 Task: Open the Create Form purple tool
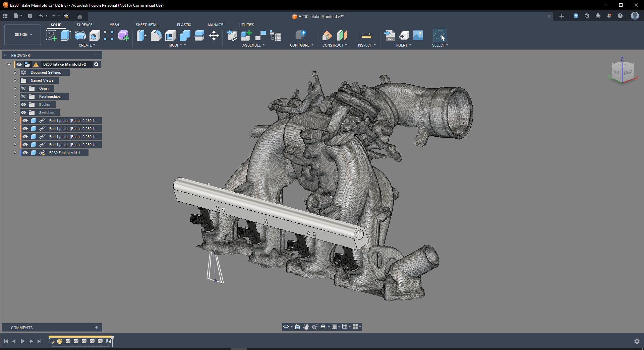(123, 35)
